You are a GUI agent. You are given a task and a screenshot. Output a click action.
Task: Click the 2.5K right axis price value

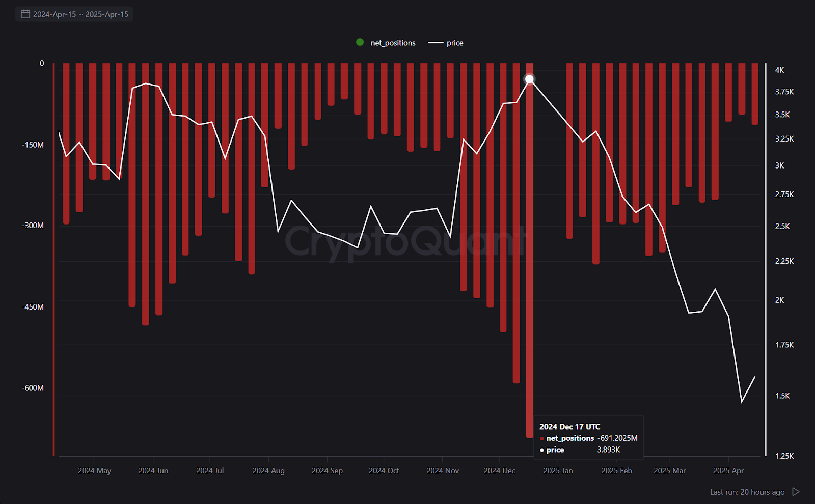(x=782, y=226)
